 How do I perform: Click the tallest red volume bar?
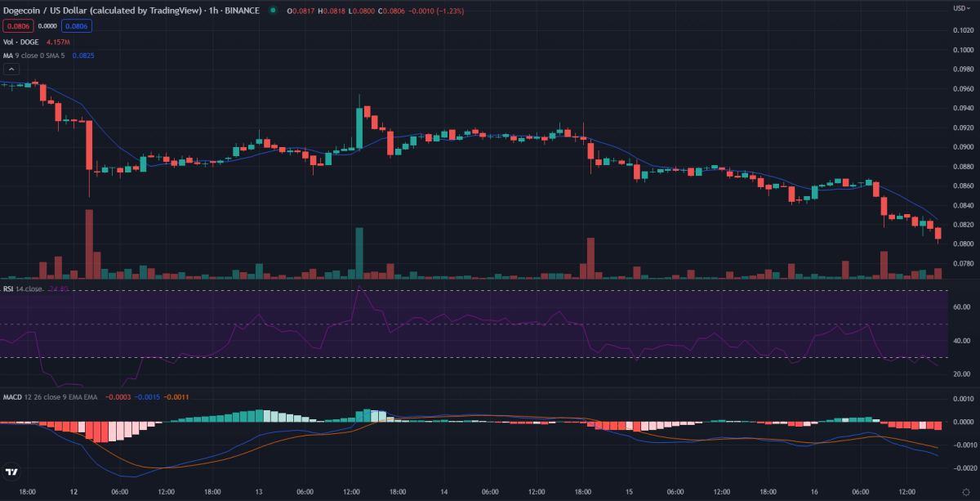pyautogui.click(x=89, y=244)
